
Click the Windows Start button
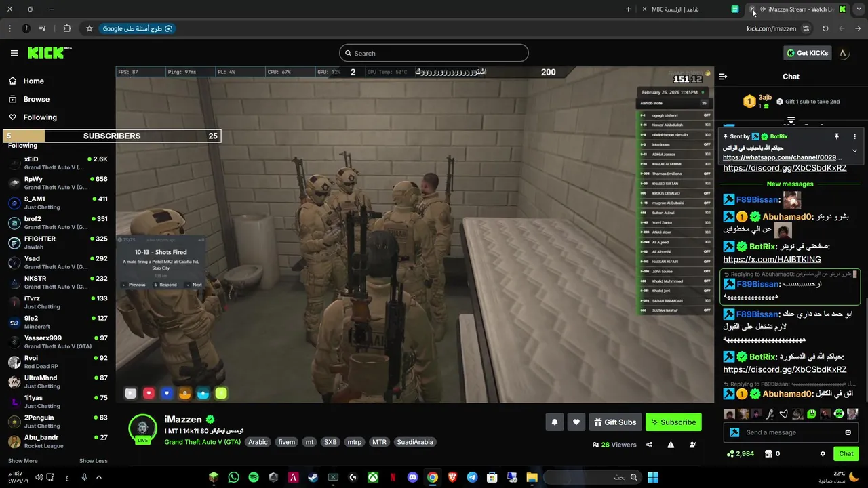652,477
